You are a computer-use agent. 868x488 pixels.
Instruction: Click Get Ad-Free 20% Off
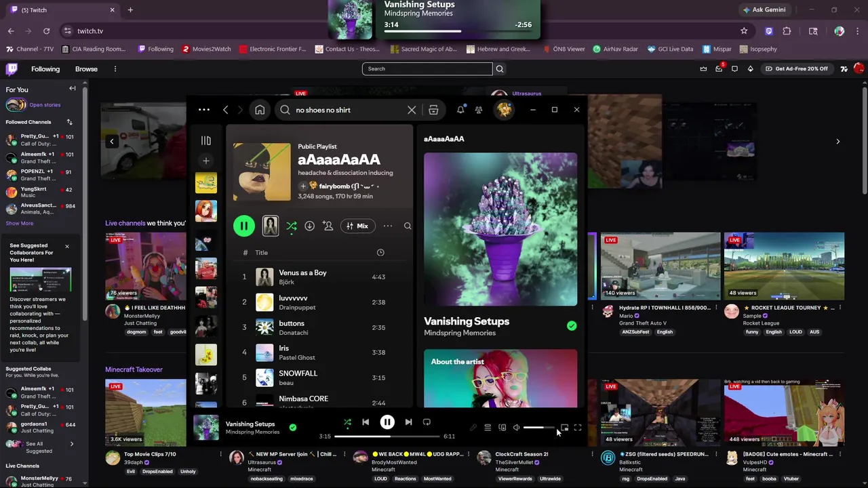[796, 68]
